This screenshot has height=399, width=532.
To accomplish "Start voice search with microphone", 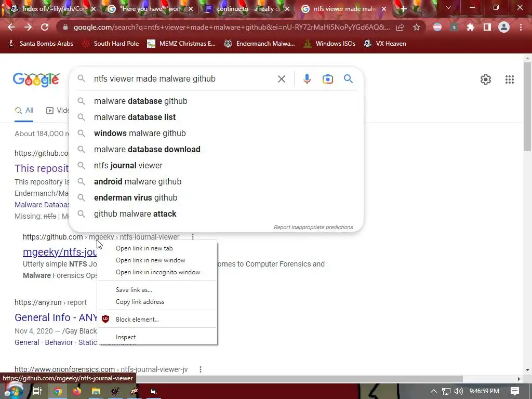I will pyautogui.click(x=307, y=79).
